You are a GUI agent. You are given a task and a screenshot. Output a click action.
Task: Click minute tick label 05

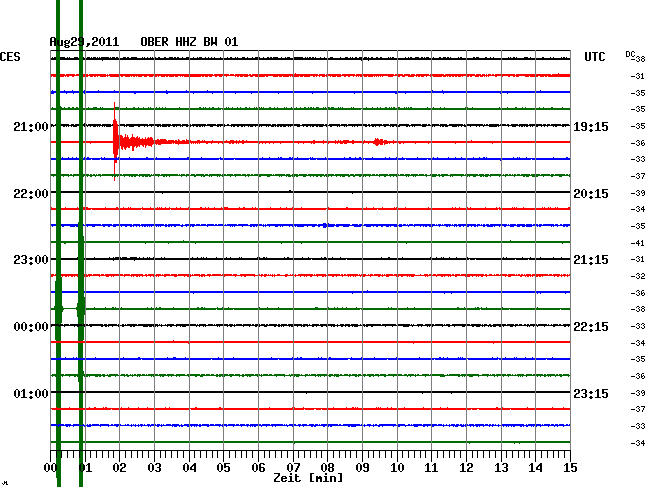pos(223,468)
